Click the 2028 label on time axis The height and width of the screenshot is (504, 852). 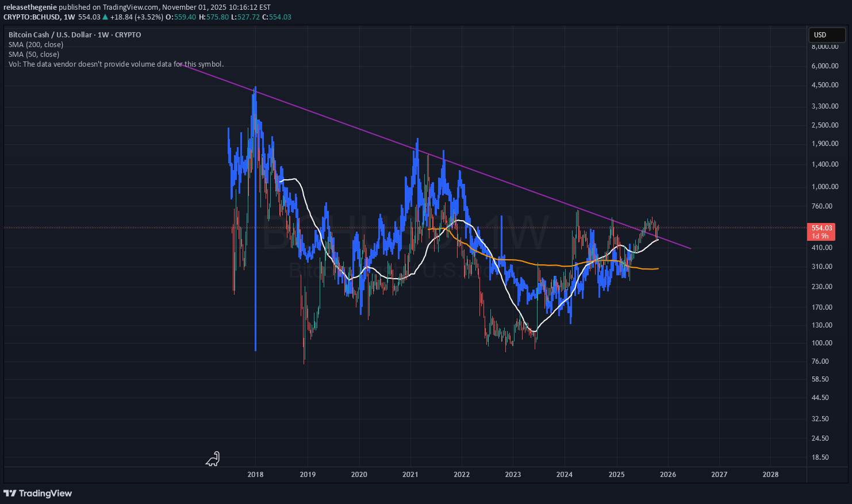tap(770, 475)
